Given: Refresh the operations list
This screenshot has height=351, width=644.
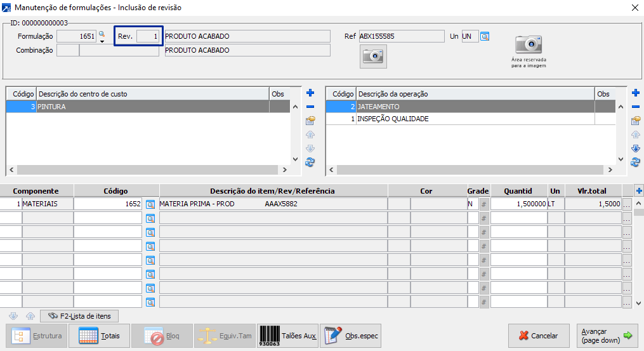Looking at the screenshot, I should coord(635,162).
